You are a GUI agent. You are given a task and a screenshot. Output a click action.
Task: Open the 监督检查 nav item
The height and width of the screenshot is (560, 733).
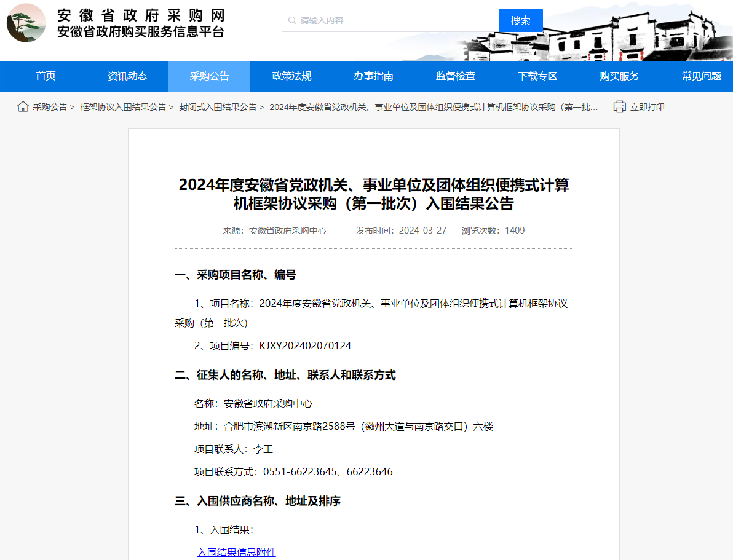[456, 76]
